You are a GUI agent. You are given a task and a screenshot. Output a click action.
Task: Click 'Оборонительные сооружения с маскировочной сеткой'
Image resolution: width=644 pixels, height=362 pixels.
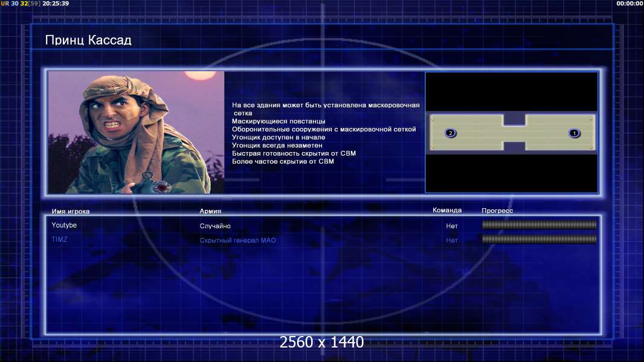coord(324,129)
